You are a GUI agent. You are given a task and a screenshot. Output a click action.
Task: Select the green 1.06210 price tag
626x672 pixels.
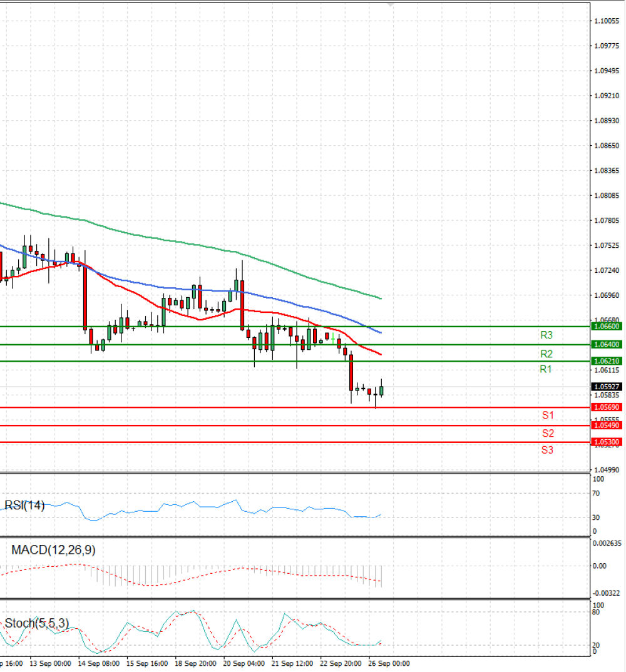(x=606, y=361)
